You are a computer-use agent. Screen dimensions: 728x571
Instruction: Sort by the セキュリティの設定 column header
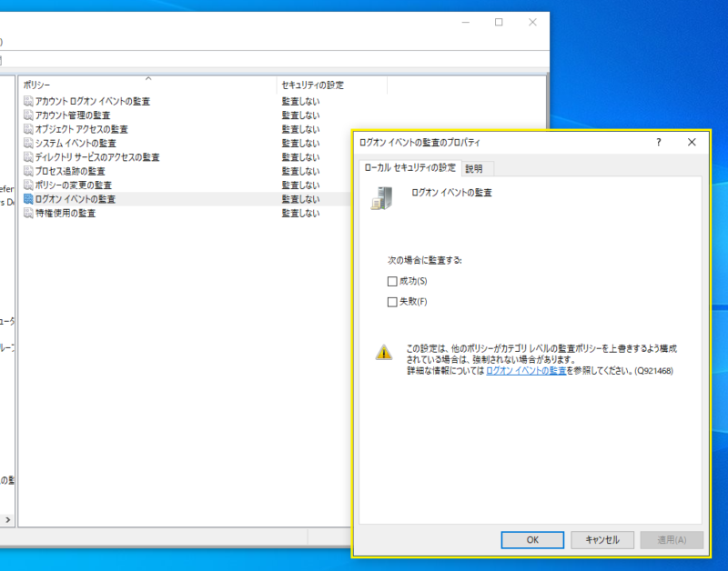pyautogui.click(x=332, y=85)
